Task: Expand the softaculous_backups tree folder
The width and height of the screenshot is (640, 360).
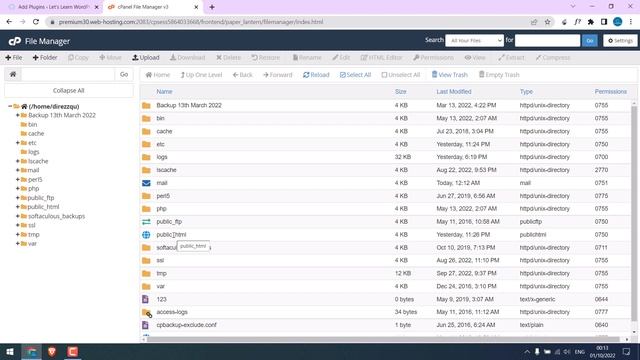Action: coord(18,216)
